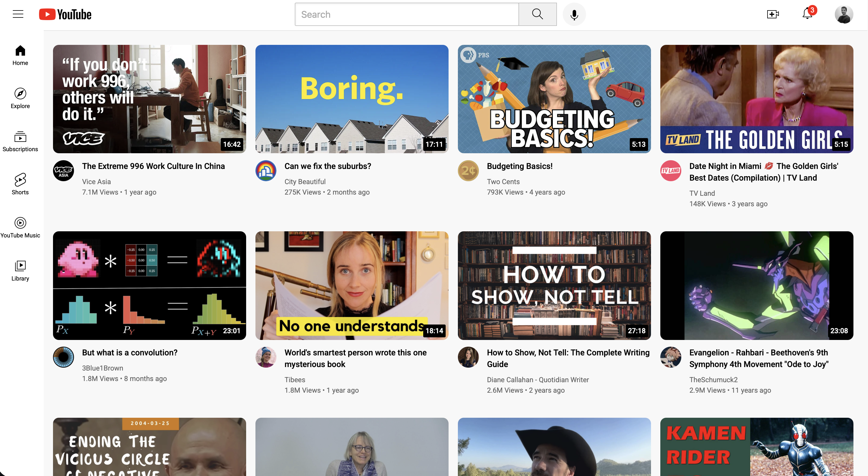The height and width of the screenshot is (476, 868).
Task: Open Shorts in sidebar
Action: tap(20, 185)
